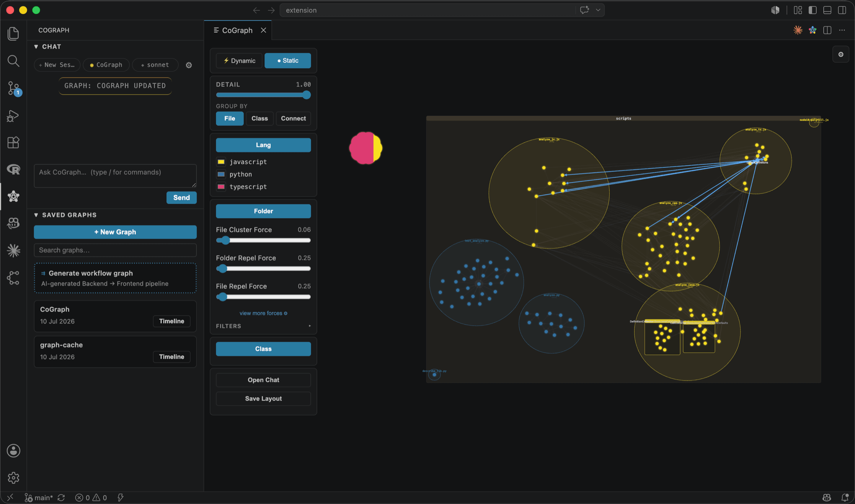
Task: Click the view more forces link
Action: coord(263,313)
